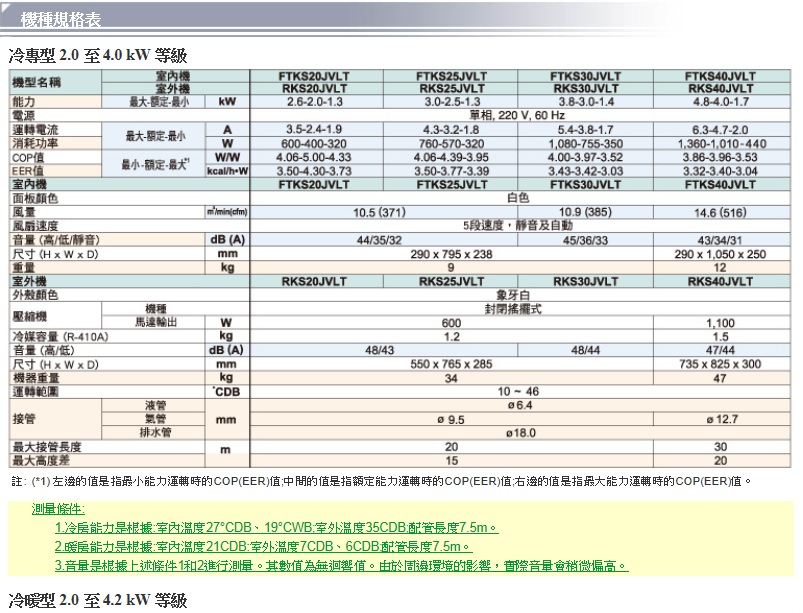Image resolution: width=803 pixels, height=613 pixels.
Task: Select the 10 ~ 46 operating range cell
Action: click(x=513, y=391)
